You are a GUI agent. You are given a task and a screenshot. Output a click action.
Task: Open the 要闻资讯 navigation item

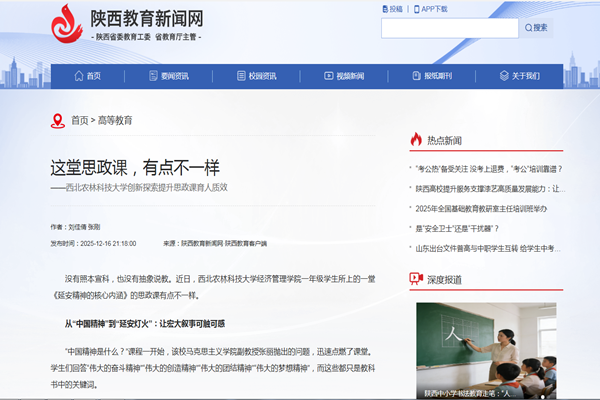169,76
